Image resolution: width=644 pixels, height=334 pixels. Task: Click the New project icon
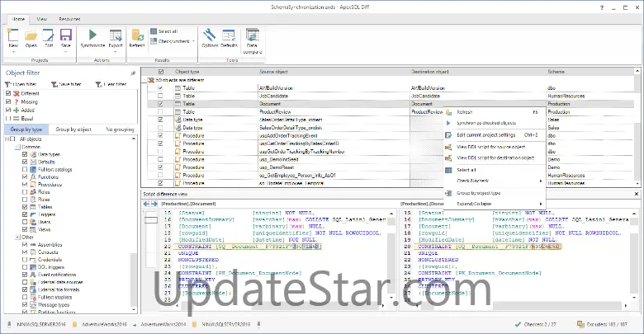coord(13,35)
